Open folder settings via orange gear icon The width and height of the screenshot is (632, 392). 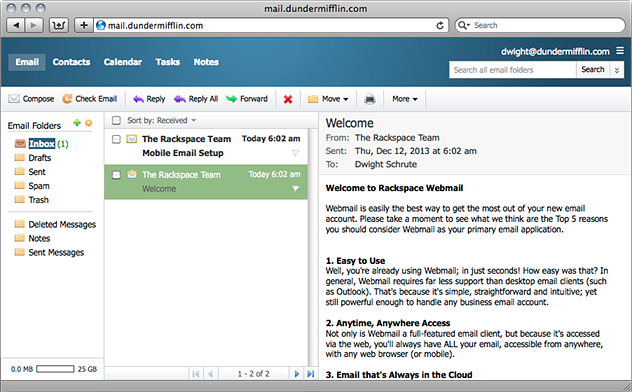pos(89,123)
